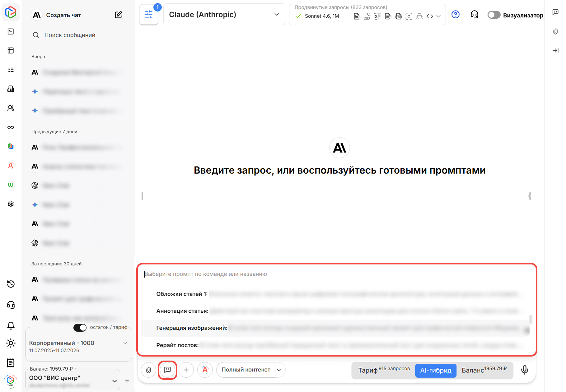
Task: Open settings via the gear icon in sidebar
Action: pos(11,203)
